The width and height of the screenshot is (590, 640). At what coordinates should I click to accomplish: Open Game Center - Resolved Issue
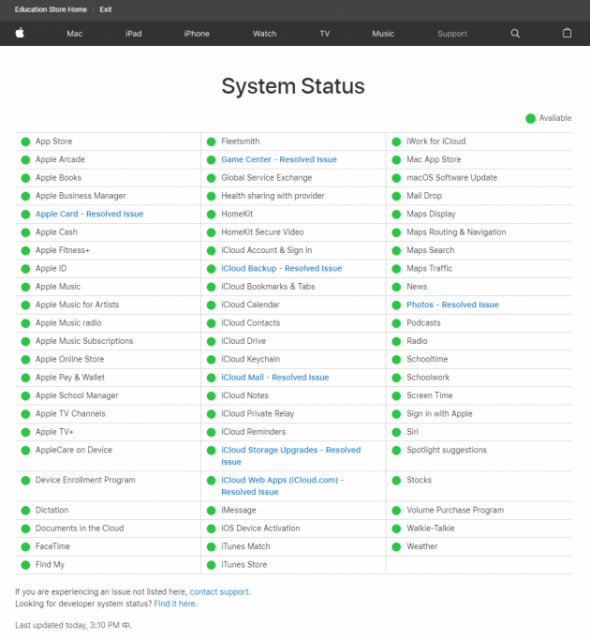coord(279,159)
